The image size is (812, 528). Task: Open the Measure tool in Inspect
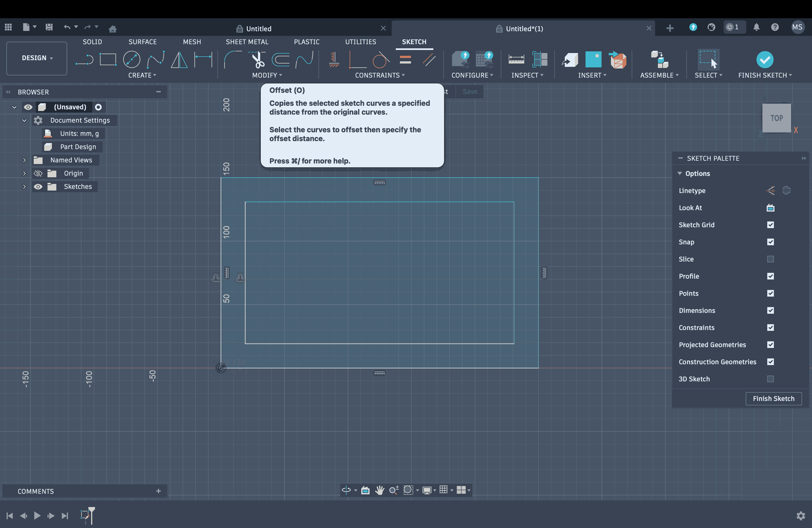click(516, 60)
